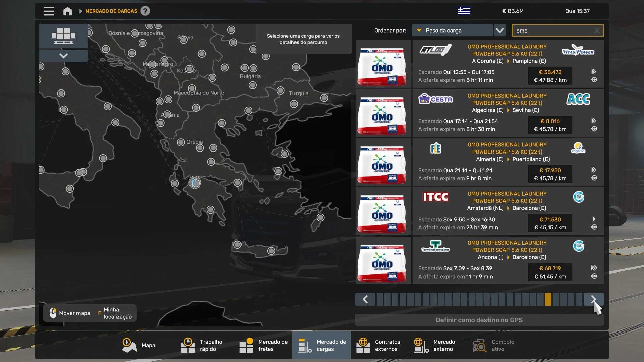Select the A Coruña to Pamplona cargo
The width and height of the screenshot is (644, 362).
coord(508,64)
